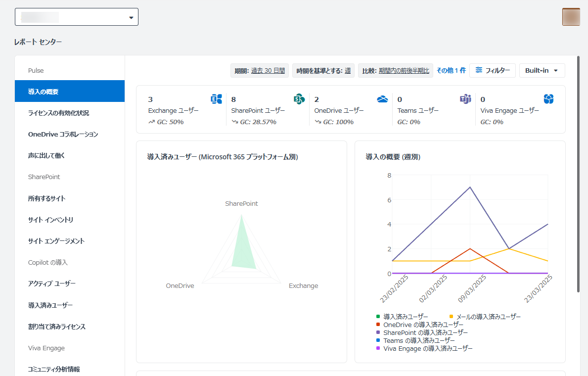Click OneDrive GC 100% trend arrow

[317, 122]
